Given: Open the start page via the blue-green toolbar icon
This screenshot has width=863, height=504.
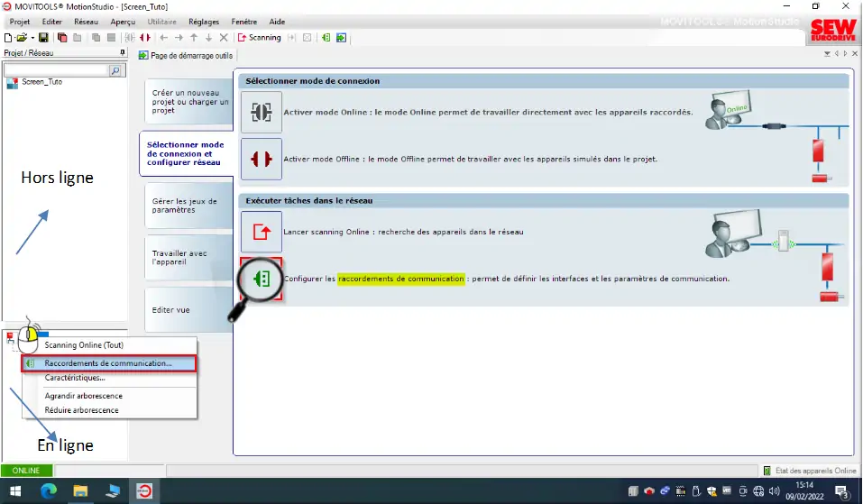Looking at the screenshot, I should tap(341, 38).
